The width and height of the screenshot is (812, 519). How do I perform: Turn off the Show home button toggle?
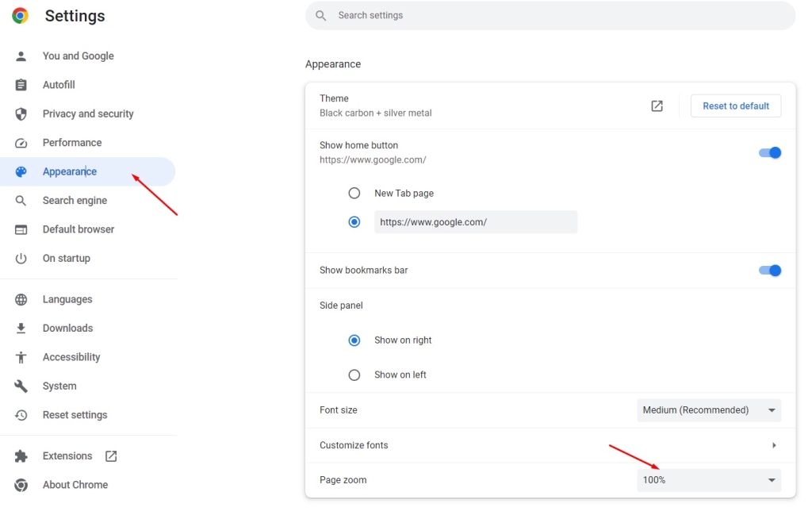pos(769,152)
